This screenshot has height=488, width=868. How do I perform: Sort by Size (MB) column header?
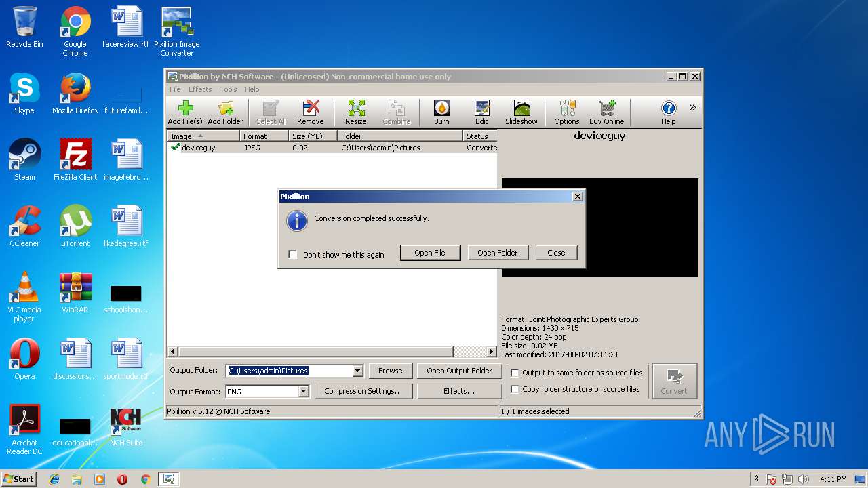[313, 136]
